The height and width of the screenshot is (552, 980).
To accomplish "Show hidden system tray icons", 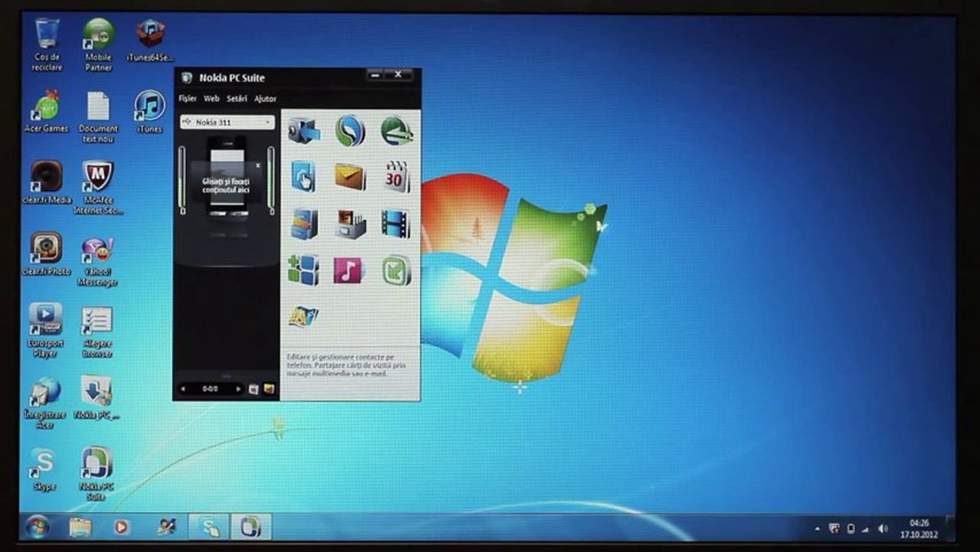I will tap(817, 529).
